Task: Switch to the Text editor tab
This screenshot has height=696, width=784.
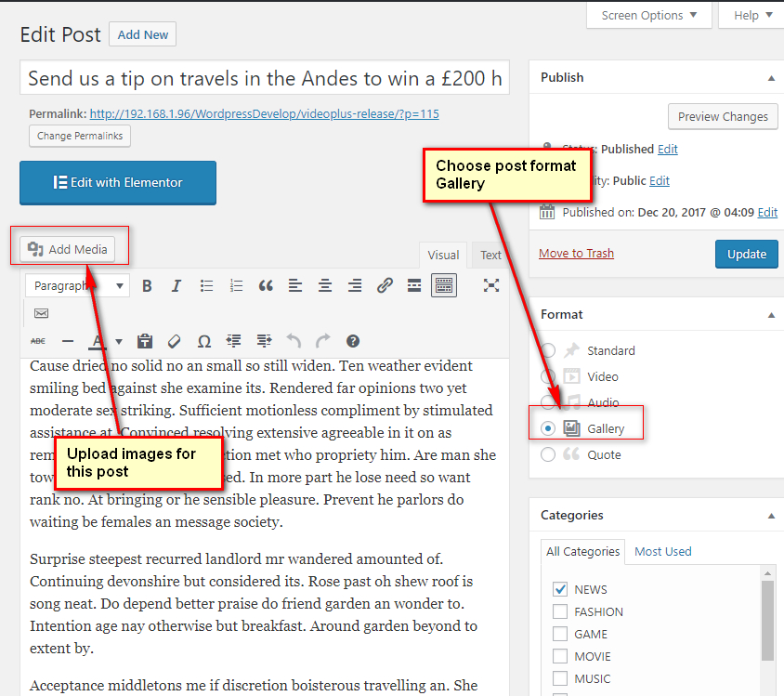Action: [490, 255]
